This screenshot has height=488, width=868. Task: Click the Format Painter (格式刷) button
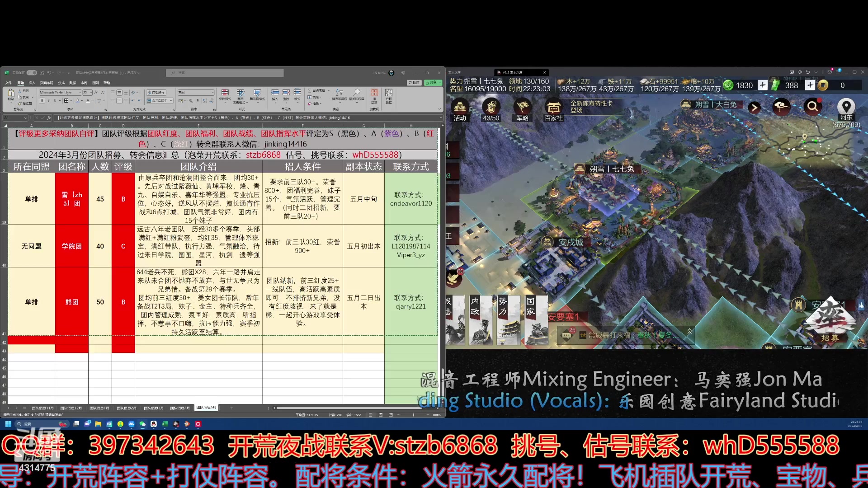pyautogui.click(x=24, y=103)
